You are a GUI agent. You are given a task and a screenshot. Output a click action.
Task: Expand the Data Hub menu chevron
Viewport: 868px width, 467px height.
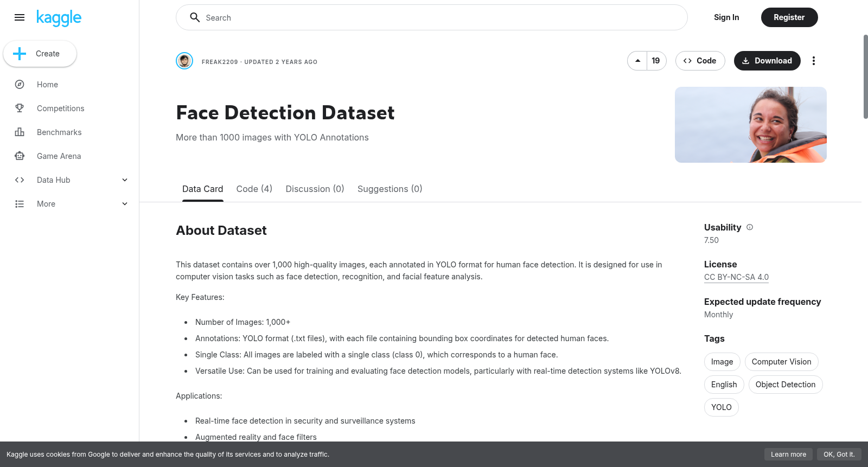pyautogui.click(x=125, y=180)
